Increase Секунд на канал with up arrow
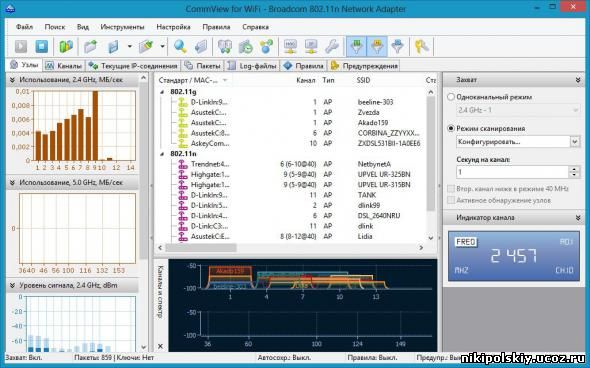This screenshot has height=368, width=590. coord(574,169)
